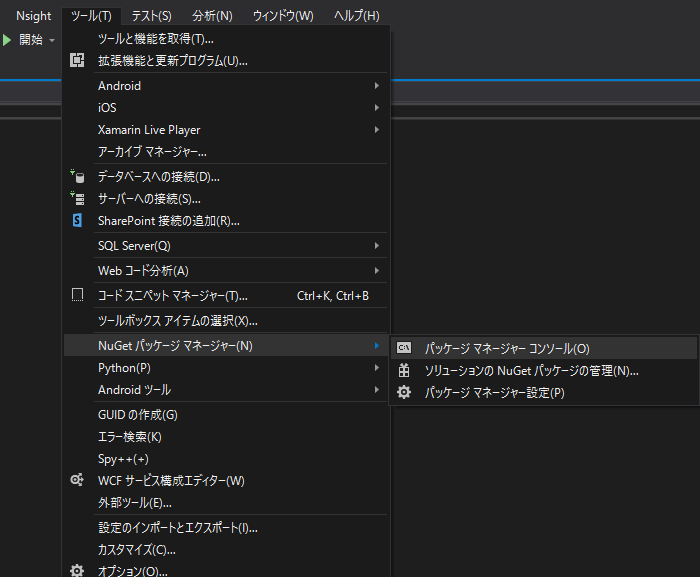Choose GUID の作成(G)
700x577 pixels.
(x=226, y=414)
